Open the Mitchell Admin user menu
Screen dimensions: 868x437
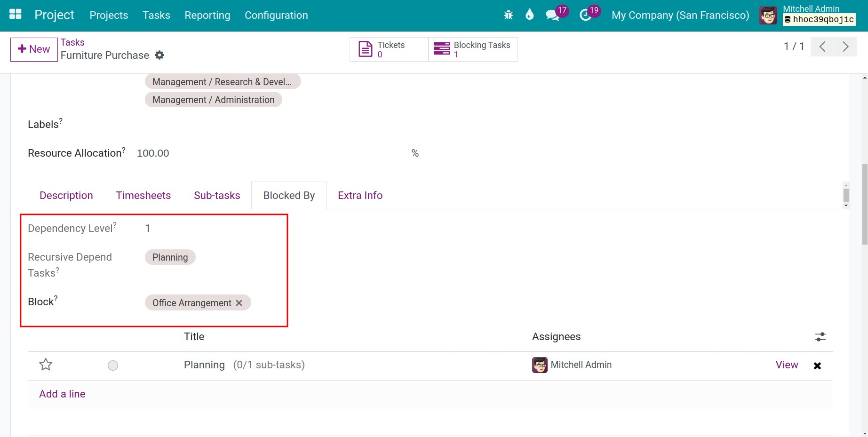pyautogui.click(x=807, y=15)
